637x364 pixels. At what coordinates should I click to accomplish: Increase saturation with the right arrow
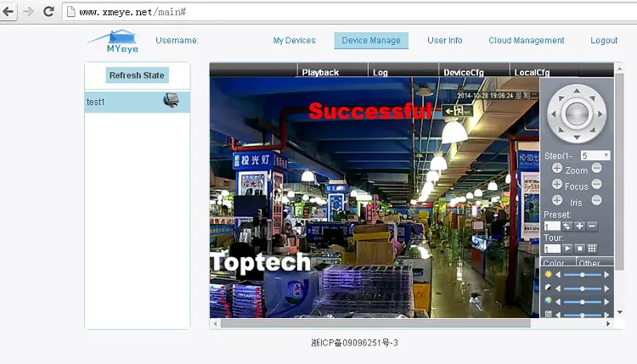607,302
